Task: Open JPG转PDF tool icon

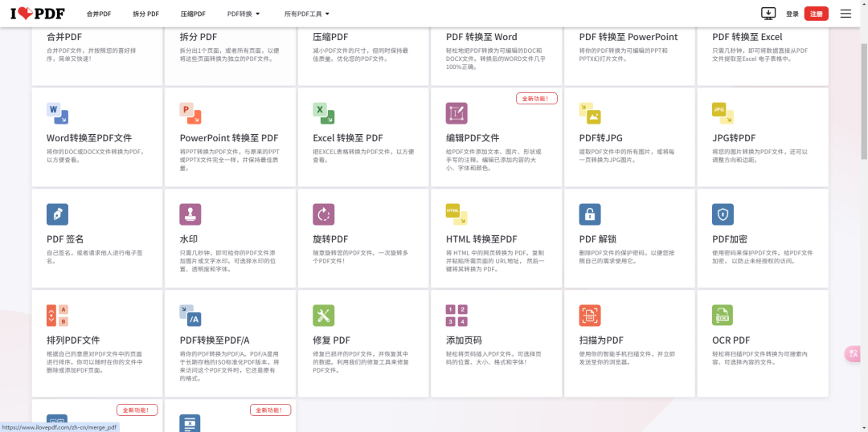Action: (723, 113)
